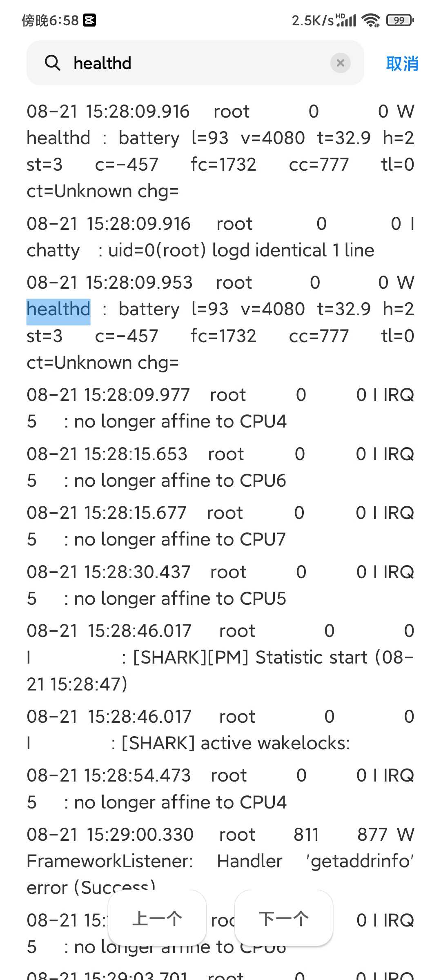Clear the healthd search text
441x980 pixels.
(340, 63)
